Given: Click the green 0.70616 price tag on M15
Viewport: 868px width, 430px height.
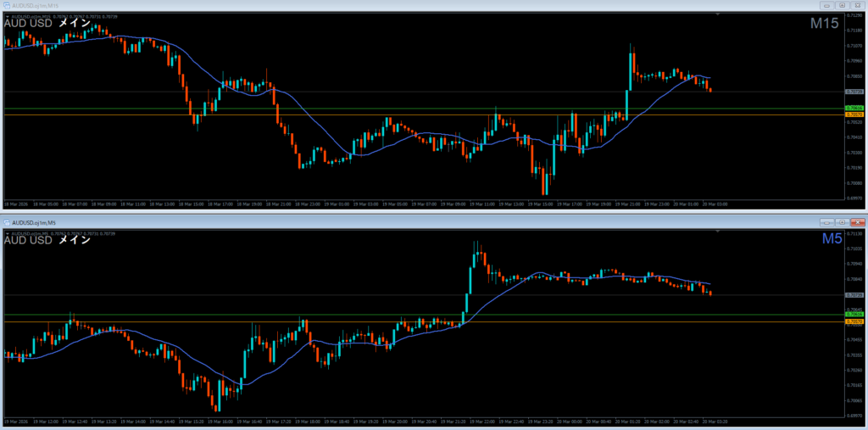Looking at the screenshot, I should point(854,108).
